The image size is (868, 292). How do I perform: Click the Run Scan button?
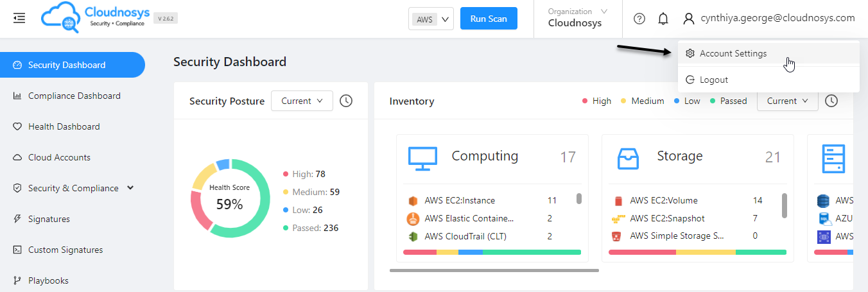[489, 19]
